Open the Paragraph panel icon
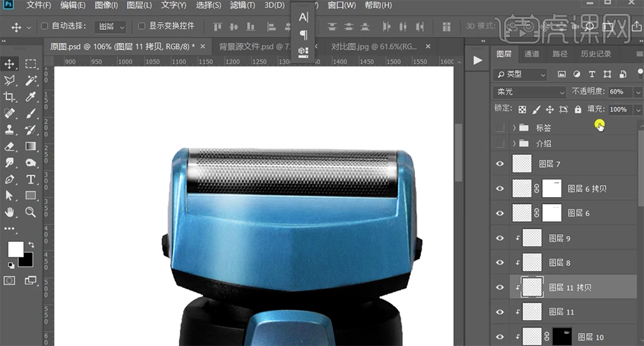 [303, 35]
